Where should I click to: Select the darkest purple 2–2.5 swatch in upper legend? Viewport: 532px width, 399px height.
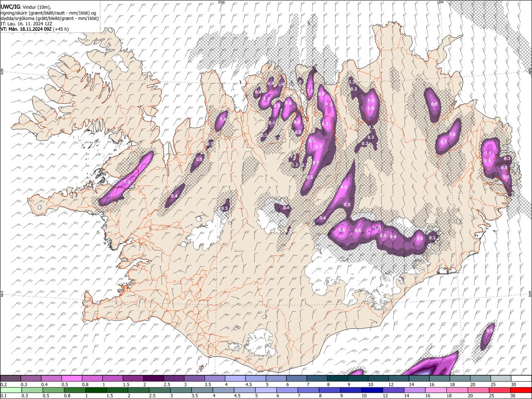[153, 378]
